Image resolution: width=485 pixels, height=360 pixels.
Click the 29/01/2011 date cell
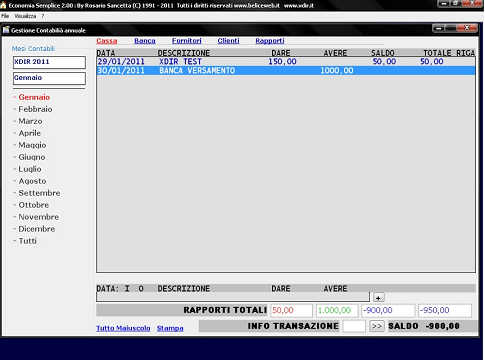pyautogui.click(x=121, y=62)
